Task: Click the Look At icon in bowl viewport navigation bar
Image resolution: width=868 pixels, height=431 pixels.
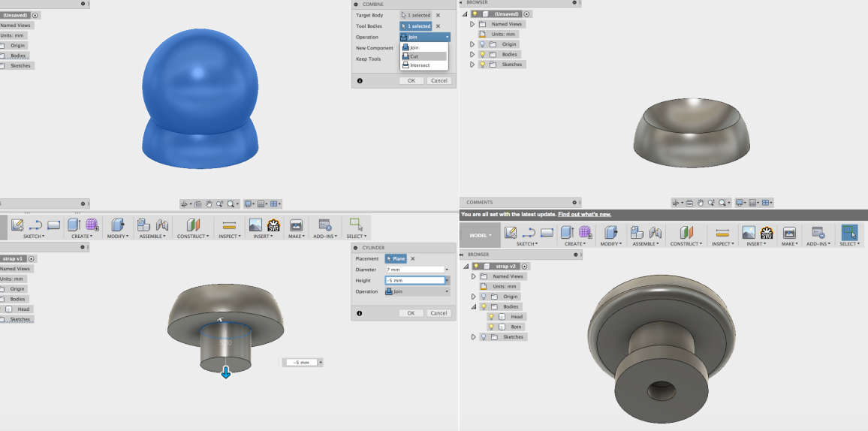Action: pos(689,203)
